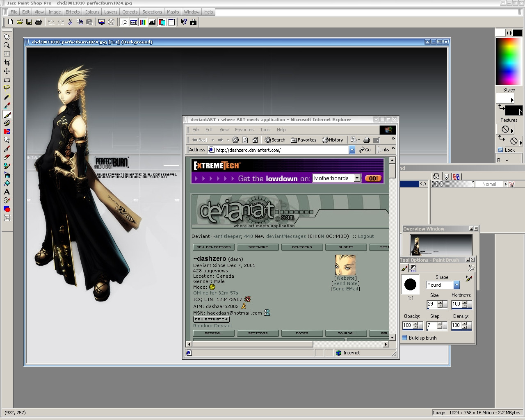Toggle the Lock checkbox in colour palette
This screenshot has height=420, width=525.
(x=500, y=150)
